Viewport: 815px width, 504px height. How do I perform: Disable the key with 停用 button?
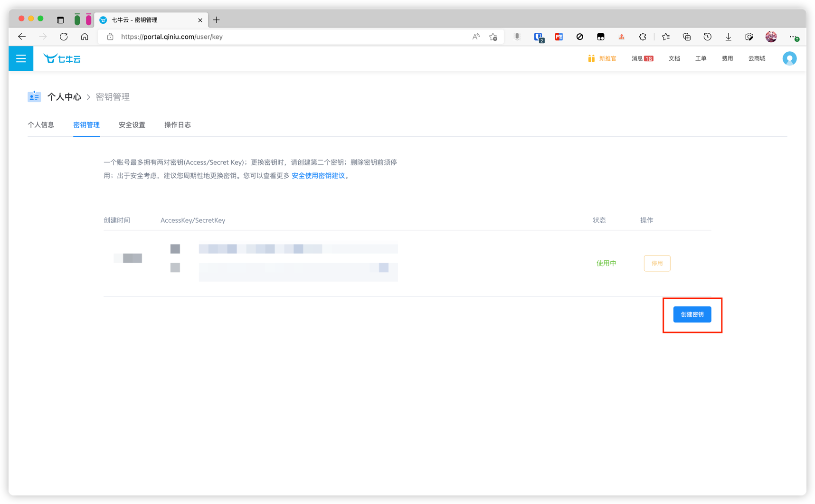tap(657, 263)
